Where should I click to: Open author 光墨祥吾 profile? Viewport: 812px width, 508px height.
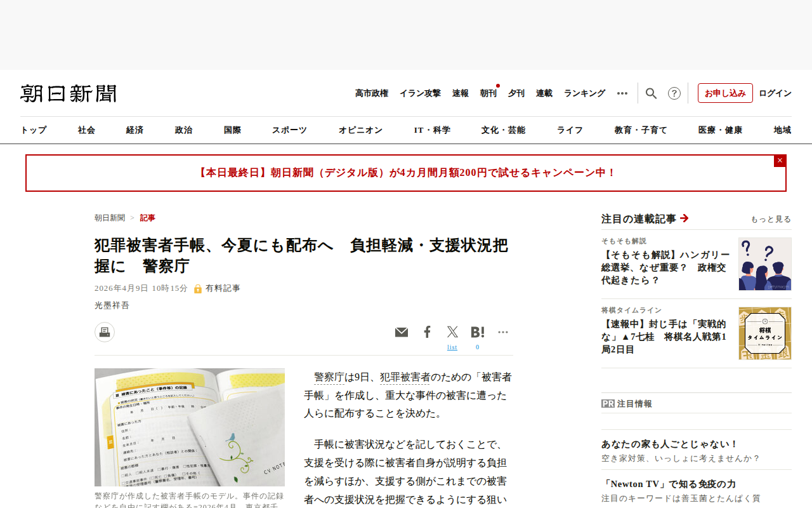coord(112,305)
